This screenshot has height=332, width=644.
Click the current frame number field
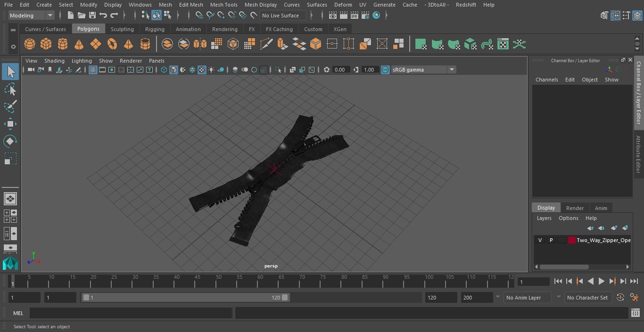coord(533,282)
